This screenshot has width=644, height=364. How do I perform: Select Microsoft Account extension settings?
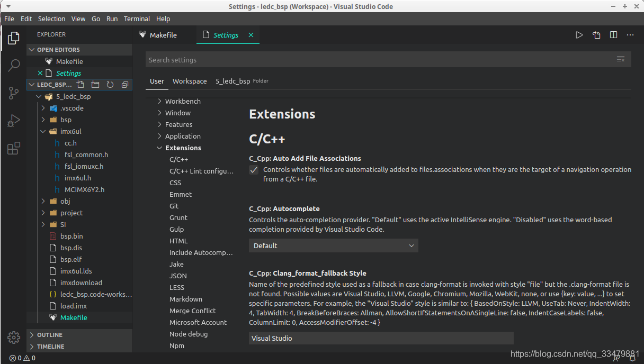pos(198,322)
